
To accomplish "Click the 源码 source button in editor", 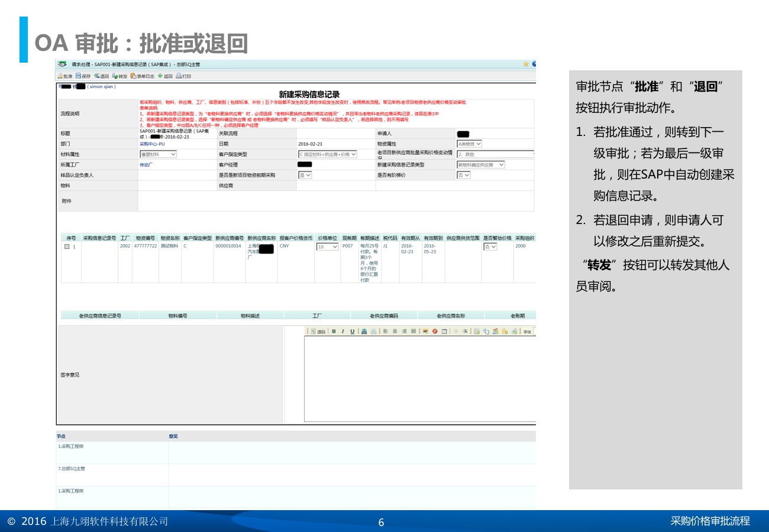I will [x=318, y=332].
